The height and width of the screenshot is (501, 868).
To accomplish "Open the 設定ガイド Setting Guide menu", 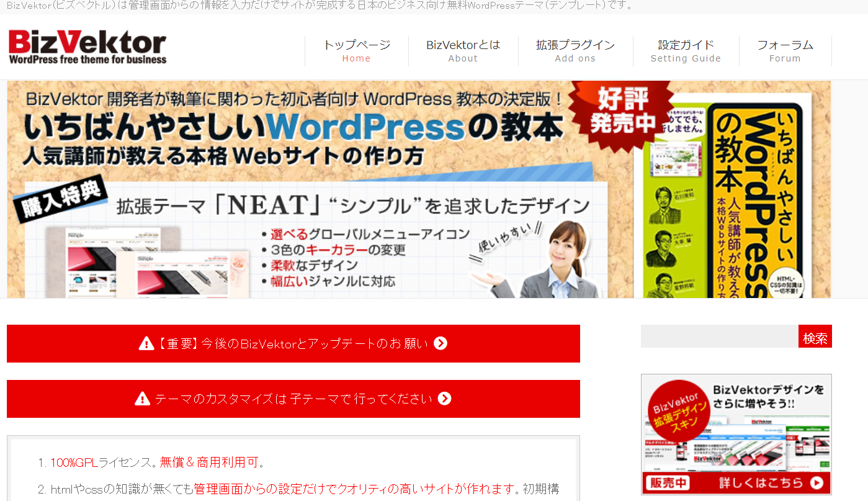I will point(686,51).
